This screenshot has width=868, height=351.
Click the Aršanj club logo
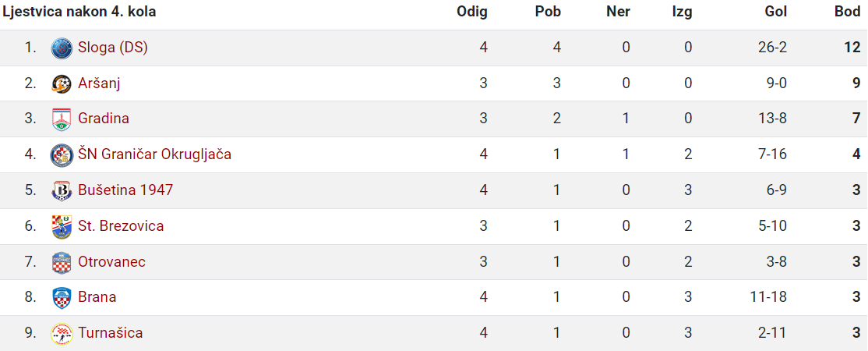pyautogui.click(x=62, y=83)
